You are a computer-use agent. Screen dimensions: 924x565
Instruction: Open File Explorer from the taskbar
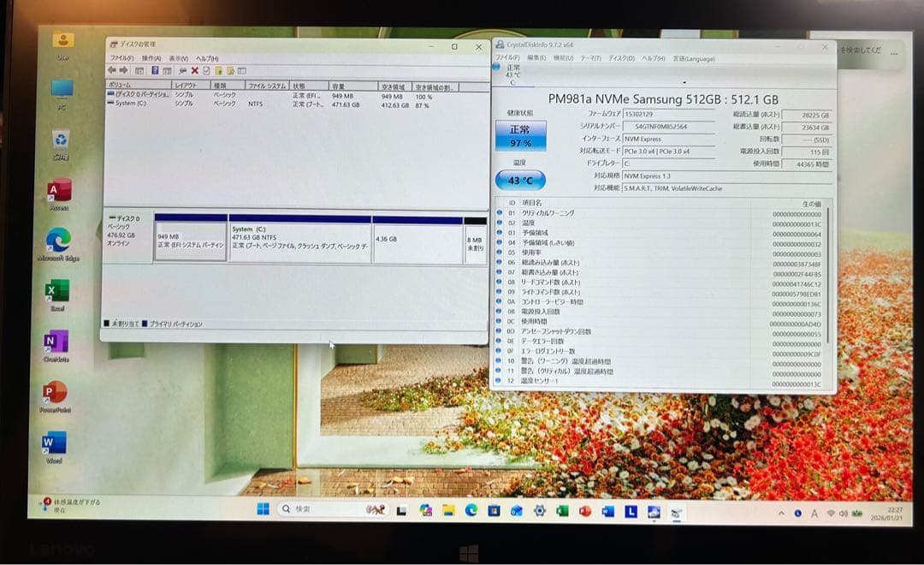[x=447, y=510]
